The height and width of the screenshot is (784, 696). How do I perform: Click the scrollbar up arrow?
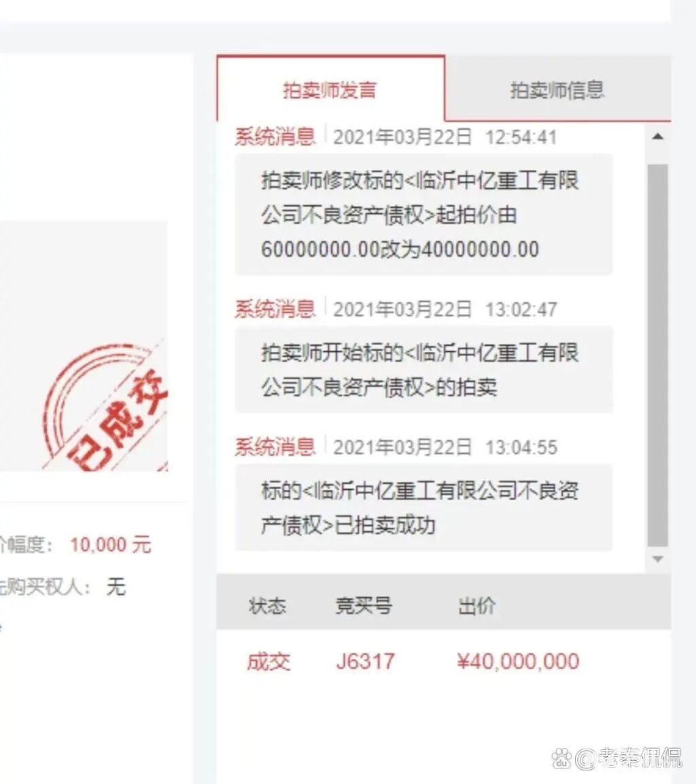point(658,136)
